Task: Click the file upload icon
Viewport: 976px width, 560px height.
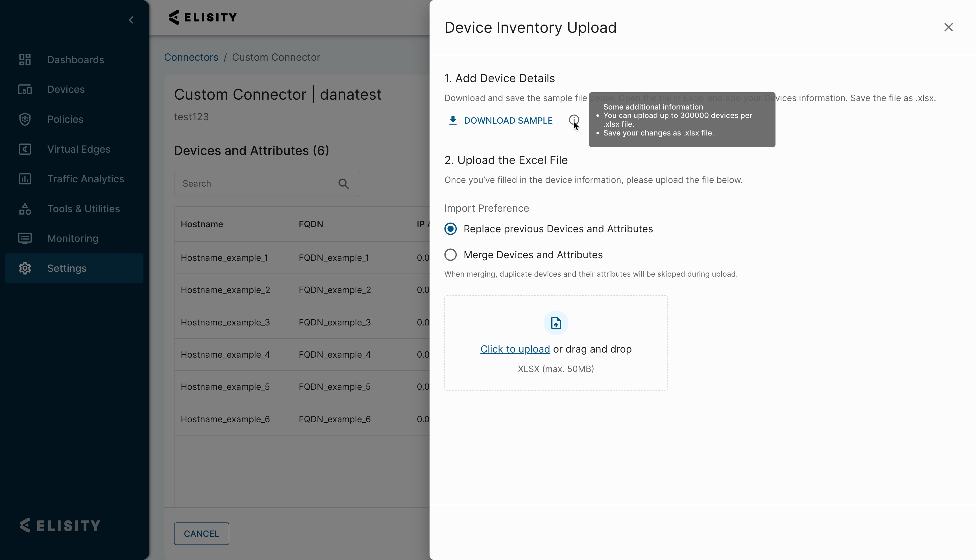Action: click(556, 323)
